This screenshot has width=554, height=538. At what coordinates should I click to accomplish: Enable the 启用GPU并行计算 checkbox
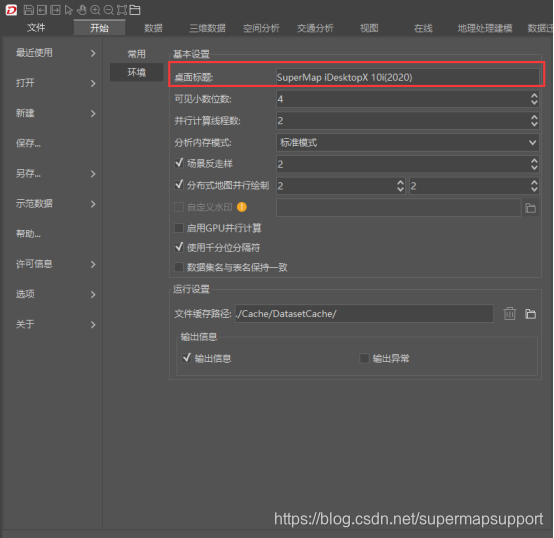point(179,228)
